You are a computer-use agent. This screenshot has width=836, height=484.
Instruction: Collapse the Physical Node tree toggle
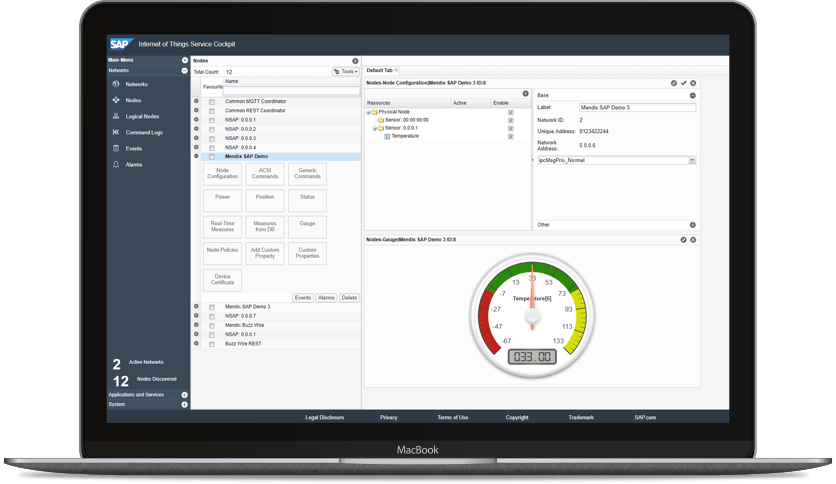pyautogui.click(x=368, y=112)
